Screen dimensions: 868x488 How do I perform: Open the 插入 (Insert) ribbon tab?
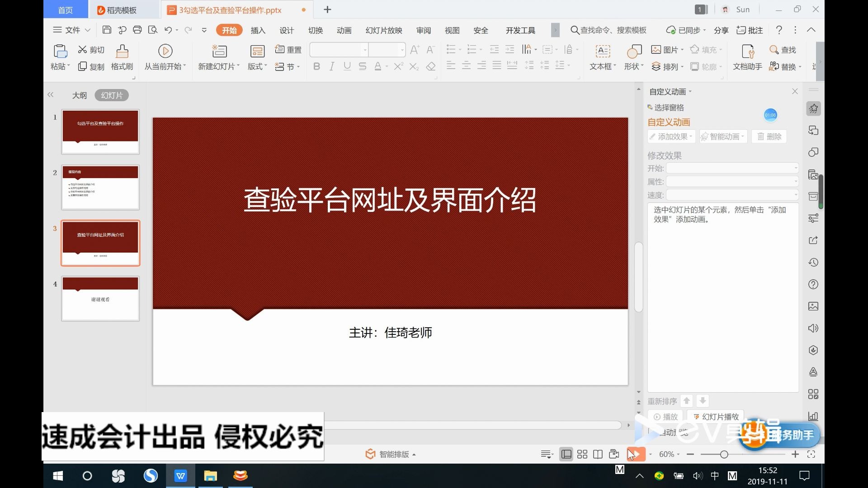[258, 30]
